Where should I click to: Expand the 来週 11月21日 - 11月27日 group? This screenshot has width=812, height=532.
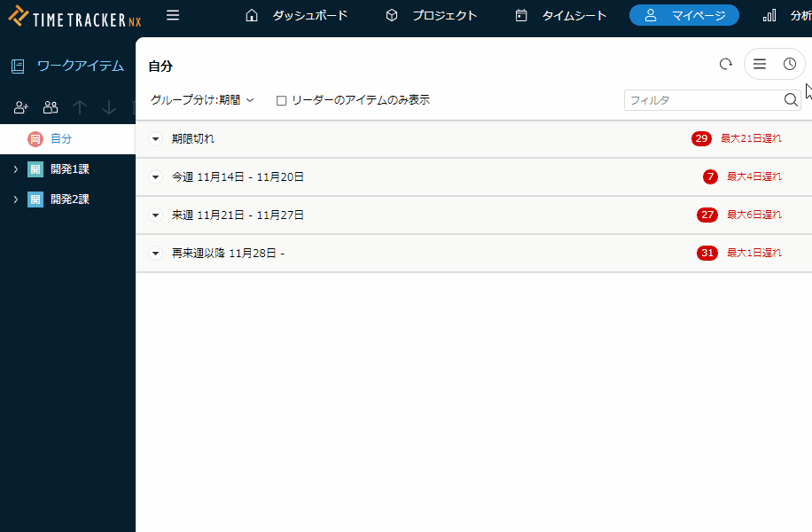pyautogui.click(x=155, y=215)
